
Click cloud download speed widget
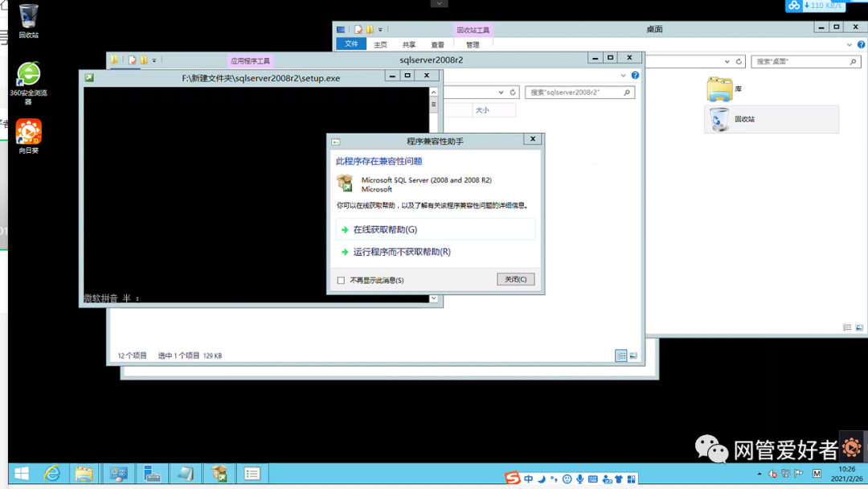816,6
